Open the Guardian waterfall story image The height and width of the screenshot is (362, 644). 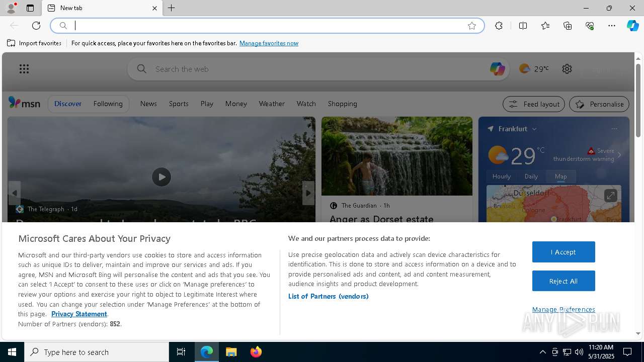coord(397,156)
